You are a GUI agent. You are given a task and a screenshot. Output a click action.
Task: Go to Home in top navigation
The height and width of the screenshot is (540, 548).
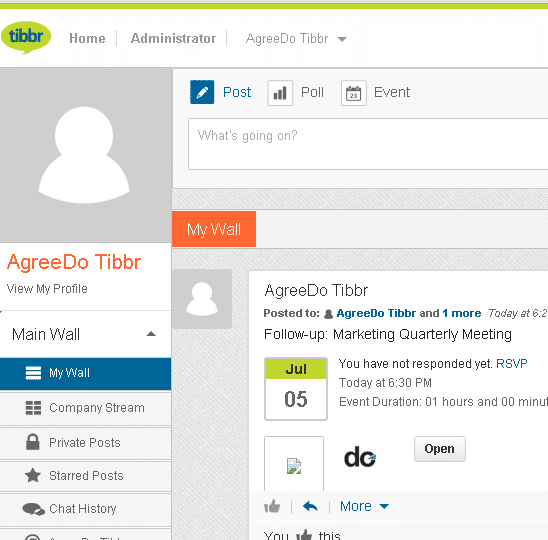pyautogui.click(x=87, y=38)
